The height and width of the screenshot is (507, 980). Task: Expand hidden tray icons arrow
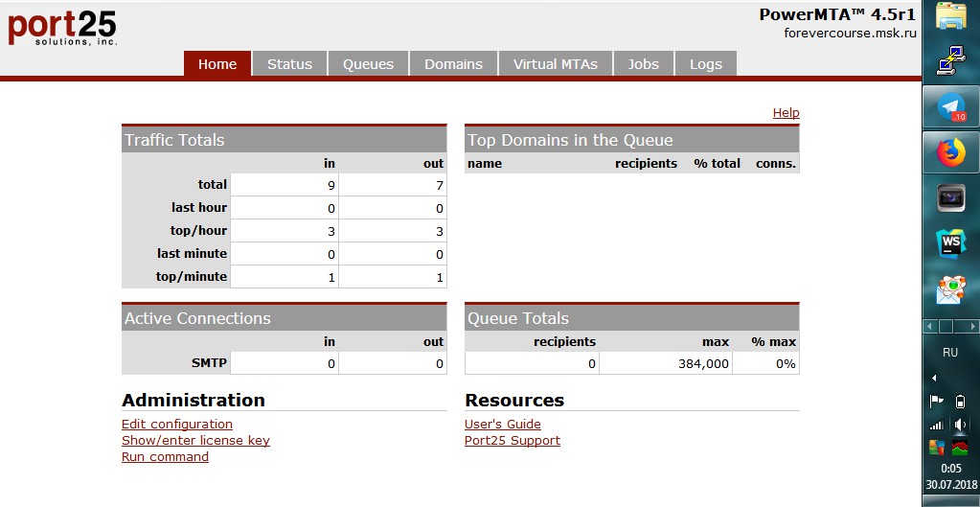[934, 379]
